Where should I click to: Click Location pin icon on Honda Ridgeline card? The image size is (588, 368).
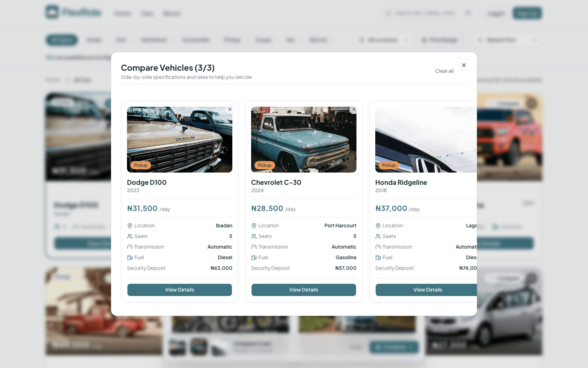378,226
